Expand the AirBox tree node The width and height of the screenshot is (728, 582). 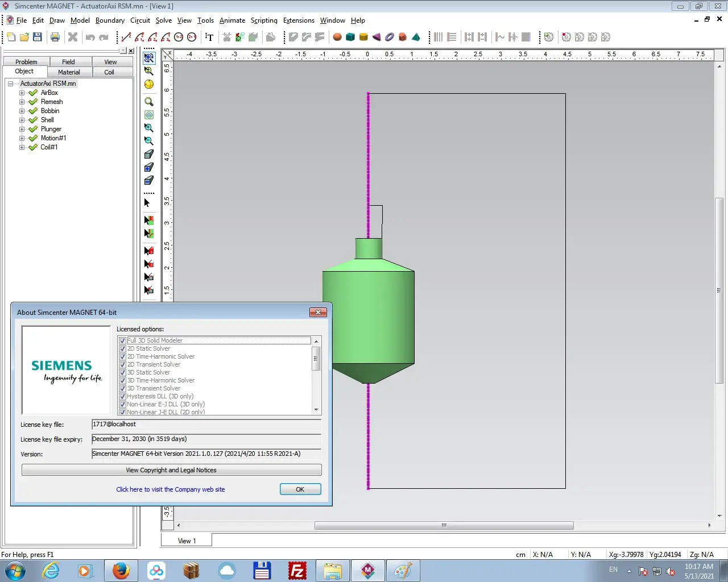pyautogui.click(x=22, y=93)
